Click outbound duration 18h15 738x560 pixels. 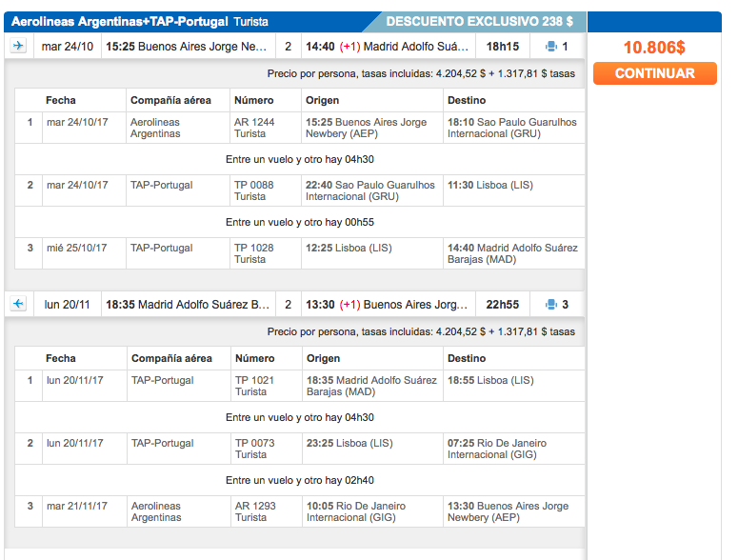pos(502,47)
